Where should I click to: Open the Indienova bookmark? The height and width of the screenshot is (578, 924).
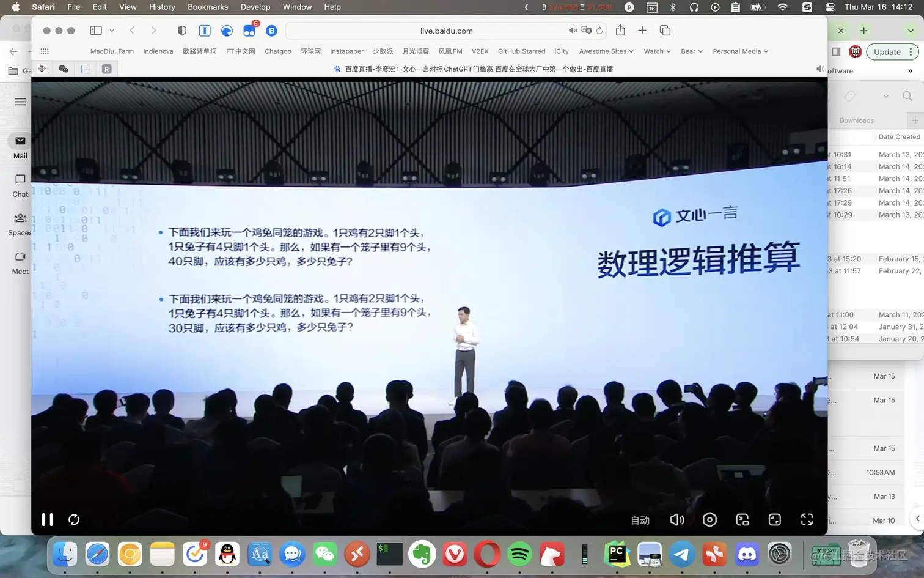tap(158, 51)
